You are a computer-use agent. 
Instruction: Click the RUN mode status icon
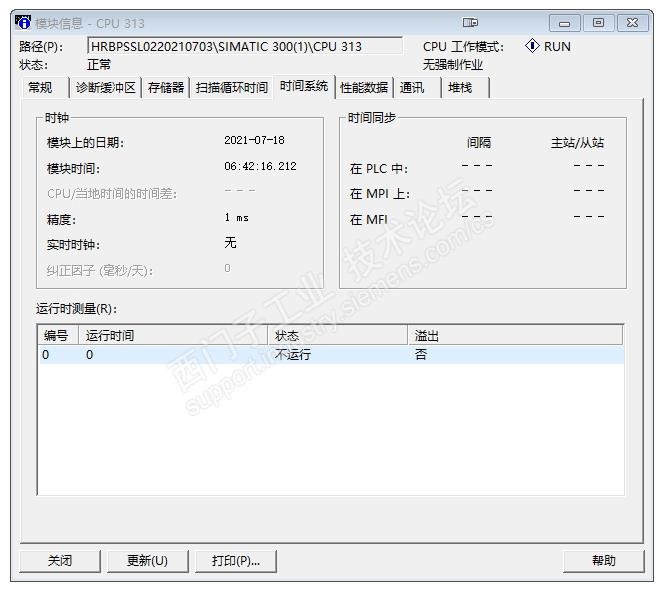(x=532, y=46)
